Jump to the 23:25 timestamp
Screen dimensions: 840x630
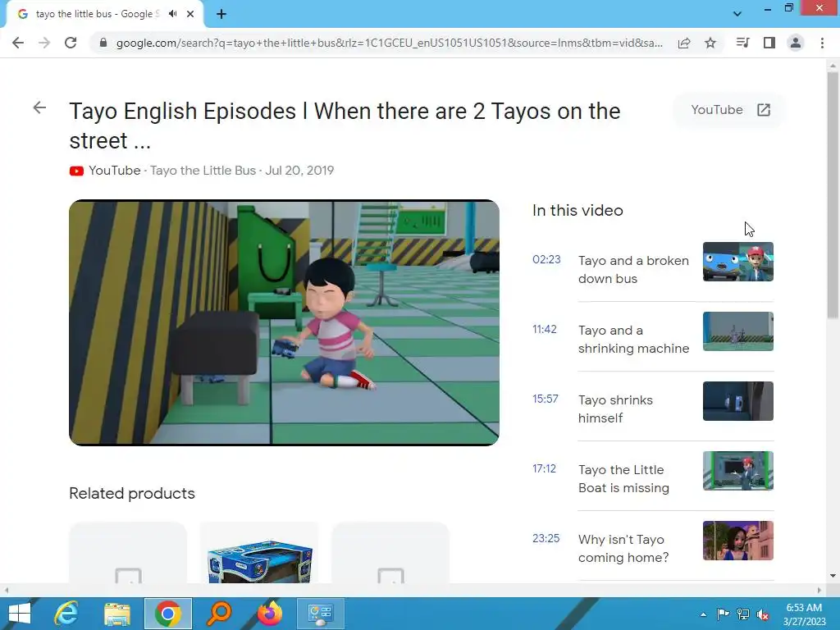point(546,538)
